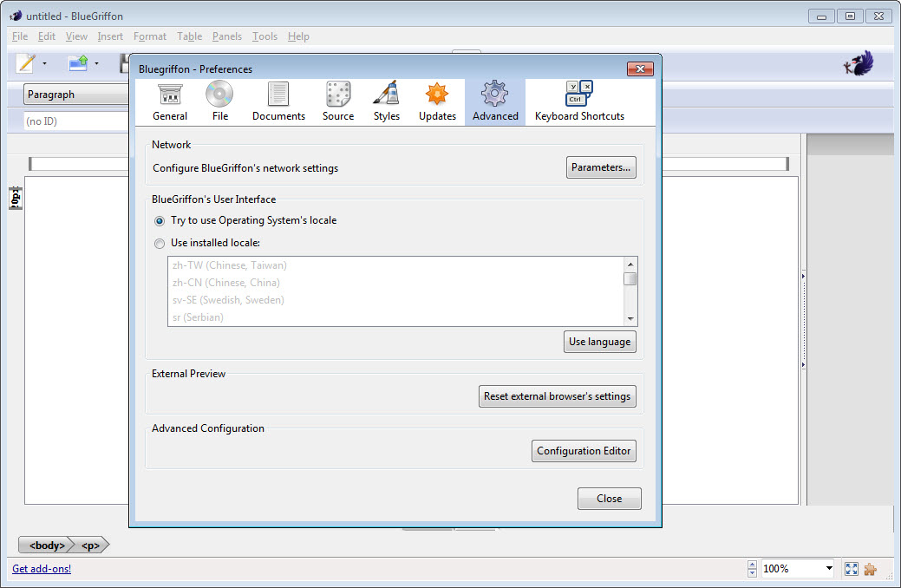
Task: Open the Paragraph format dropdown
Action: click(76, 95)
